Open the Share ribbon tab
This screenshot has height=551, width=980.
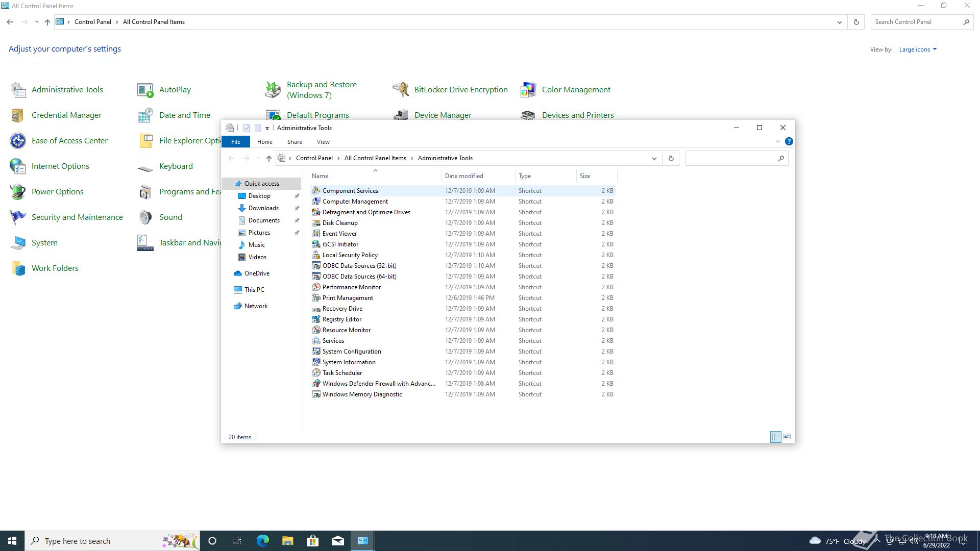[295, 142]
